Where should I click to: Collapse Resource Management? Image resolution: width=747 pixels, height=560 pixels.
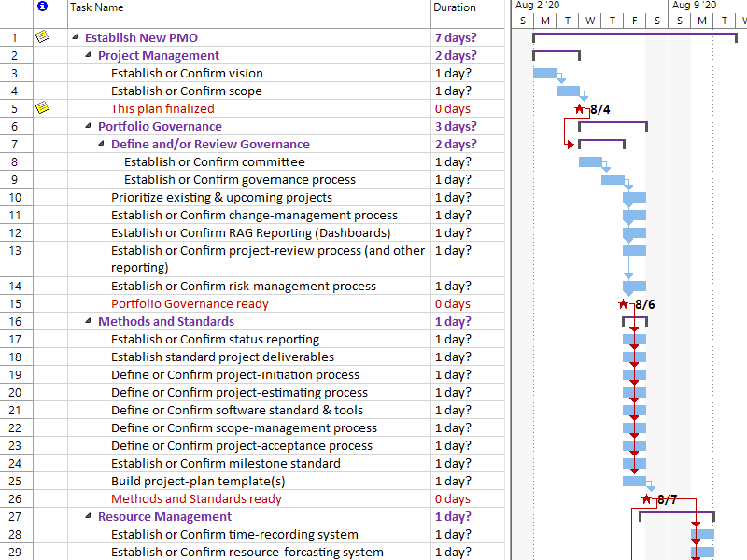pyautogui.click(x=86, y=516)
